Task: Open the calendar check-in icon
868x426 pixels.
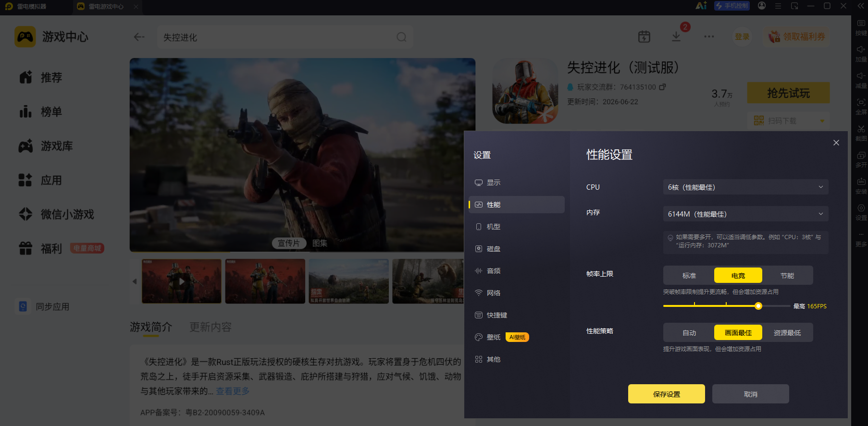Action: tap(644, 37)
